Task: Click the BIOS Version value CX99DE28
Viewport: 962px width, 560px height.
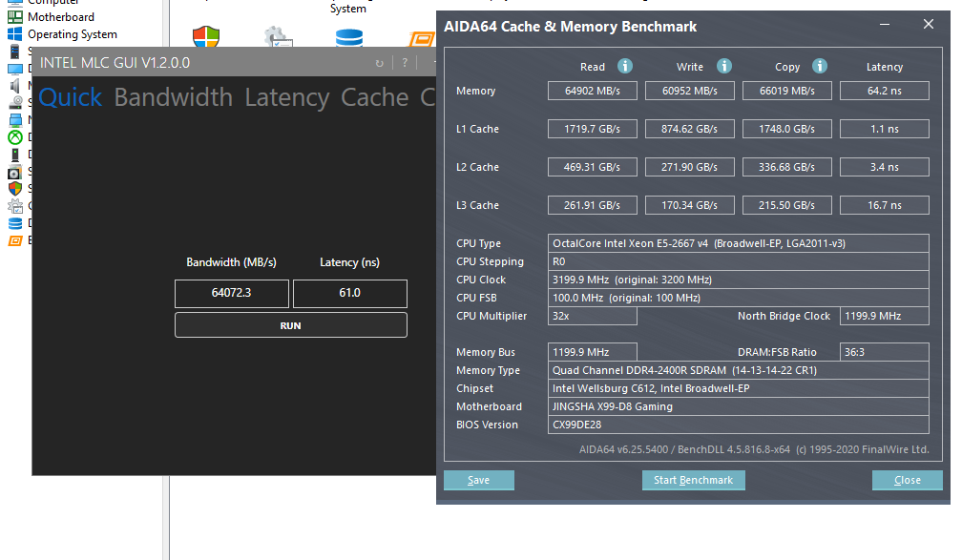Action: pyautogui.click(x=738, y=425)
